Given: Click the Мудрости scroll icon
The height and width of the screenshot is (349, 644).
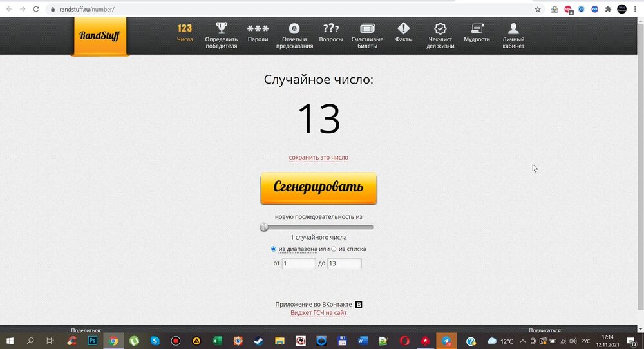Looking at the screenshot, I should click(477, 29).
